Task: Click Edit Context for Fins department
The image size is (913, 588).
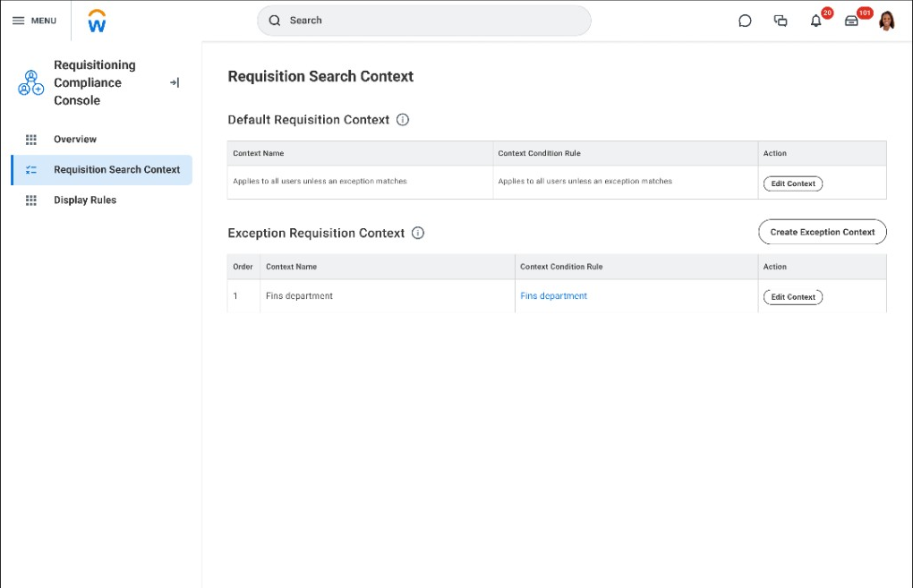Action: click(x=792, y=297)
